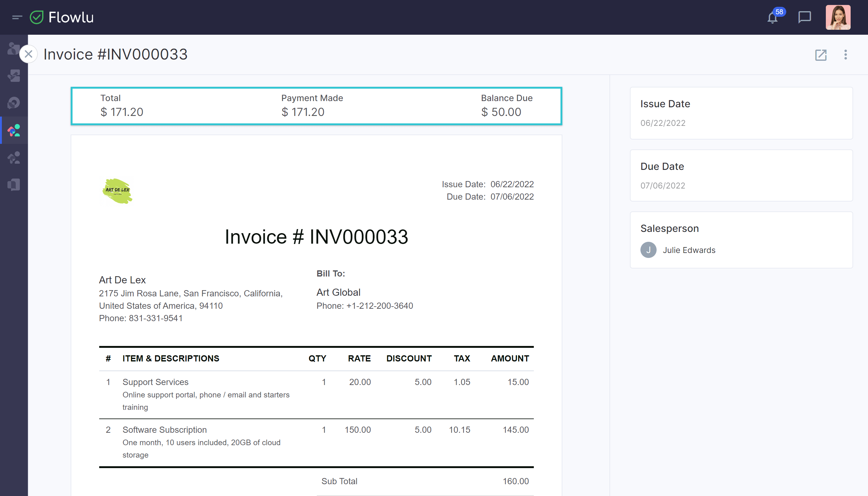The image size is (868, 496).
Task: Click the Due Date value 07/06/2022 in sidebar
Action: pos(662,186)
